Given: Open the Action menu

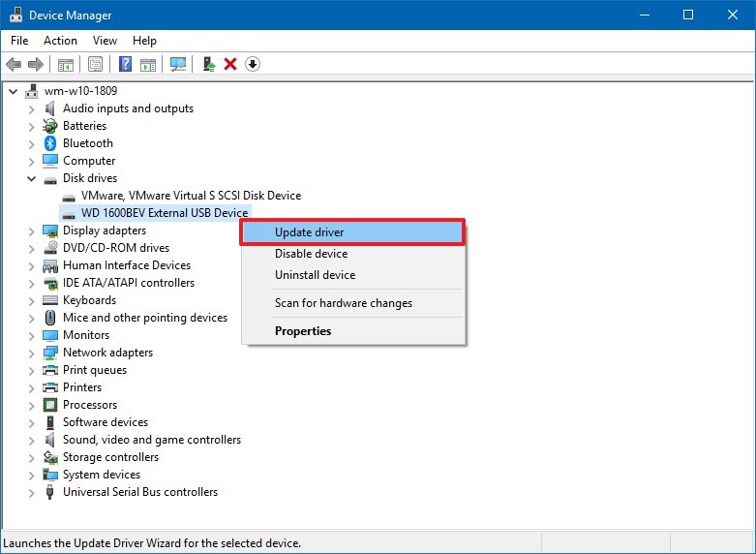Looking at the screenshot, I should 60,41.
